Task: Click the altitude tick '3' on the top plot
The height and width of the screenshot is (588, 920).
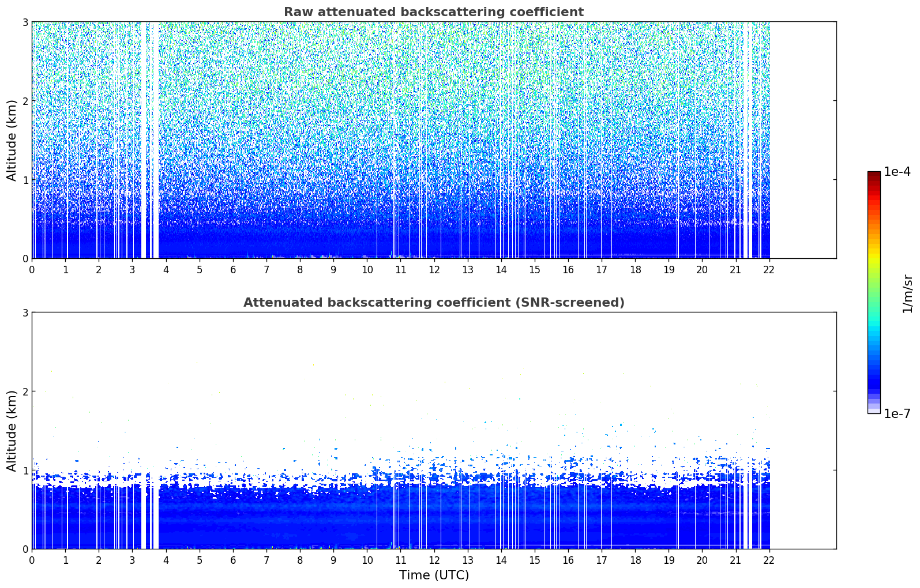Action: tap(25, 22)
